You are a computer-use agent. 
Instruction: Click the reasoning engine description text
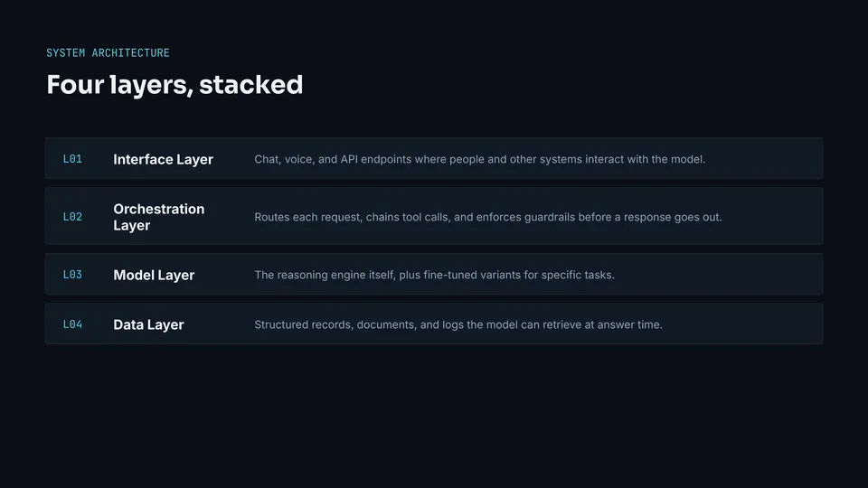click(435, 275)
